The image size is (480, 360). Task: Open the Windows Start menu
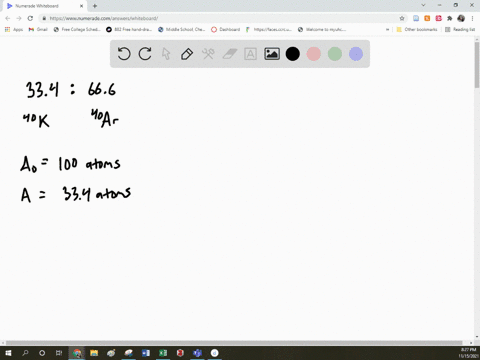pos(8,353)
